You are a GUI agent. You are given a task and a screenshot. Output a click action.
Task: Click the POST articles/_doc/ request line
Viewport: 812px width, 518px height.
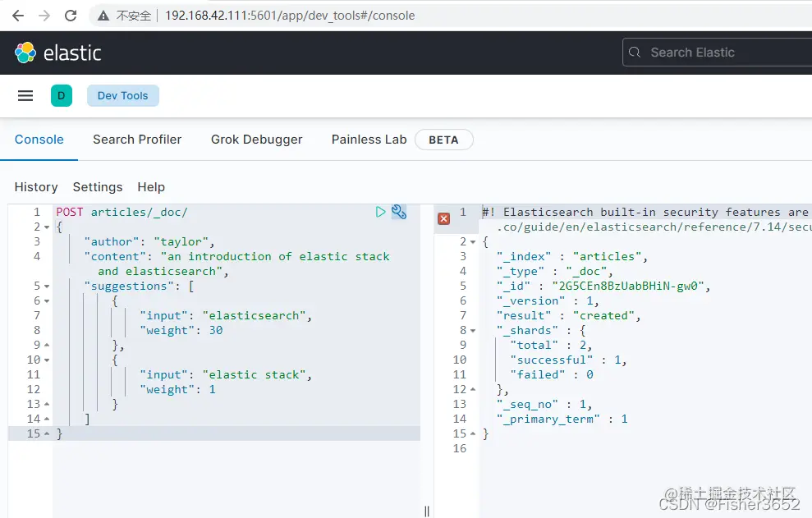pyautogui.click(x=122, y=212)
